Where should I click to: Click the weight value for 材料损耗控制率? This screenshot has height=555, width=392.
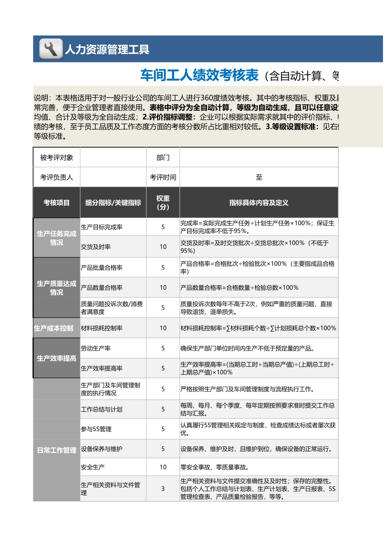pyautogui.click(x=163, y=328)
